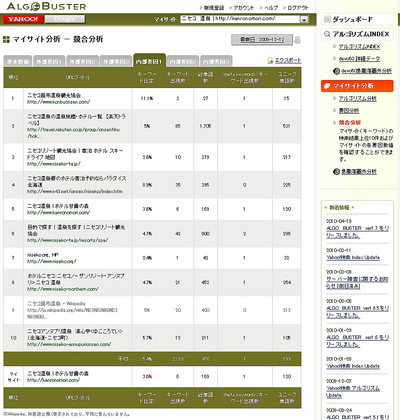Screen dimensions: 400x420
Task: Switch to the Google search engine tab
Action: 65,19
